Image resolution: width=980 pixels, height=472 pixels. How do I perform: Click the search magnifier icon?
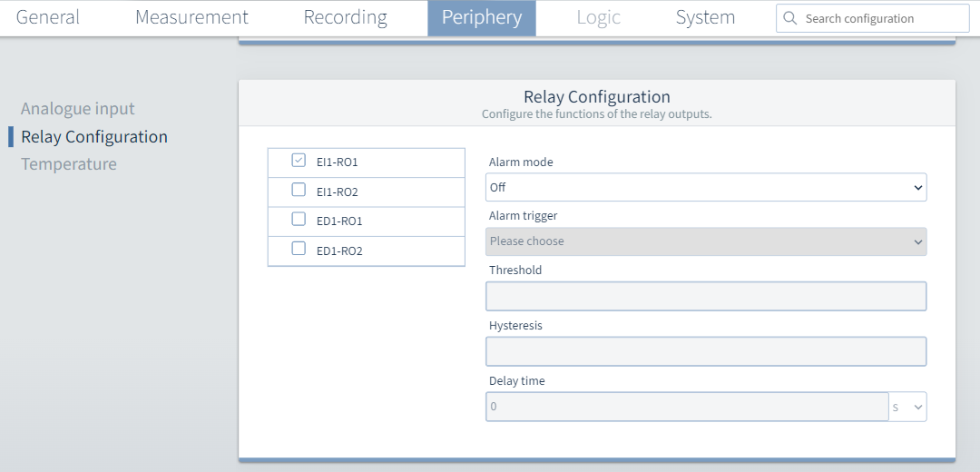790,18
